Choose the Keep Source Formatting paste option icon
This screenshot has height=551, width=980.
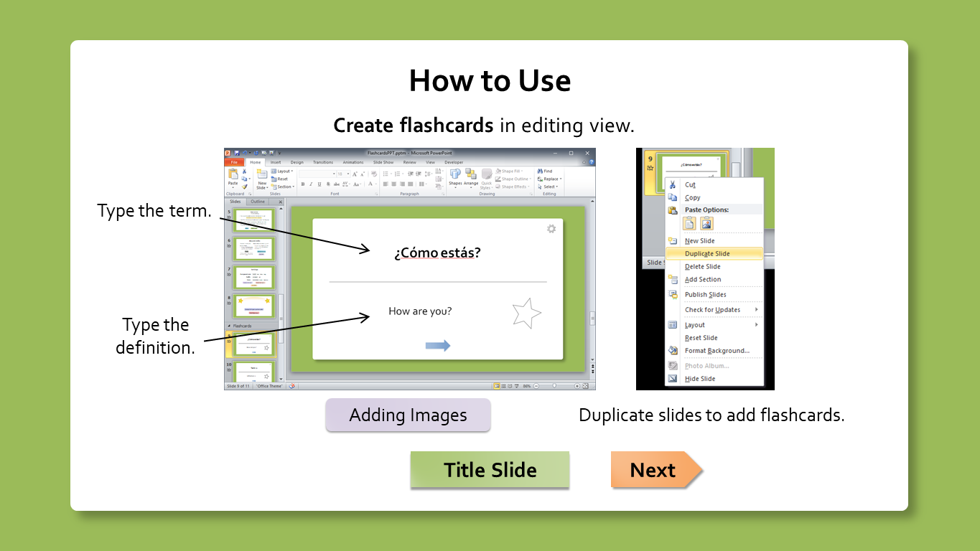(689, 223)
